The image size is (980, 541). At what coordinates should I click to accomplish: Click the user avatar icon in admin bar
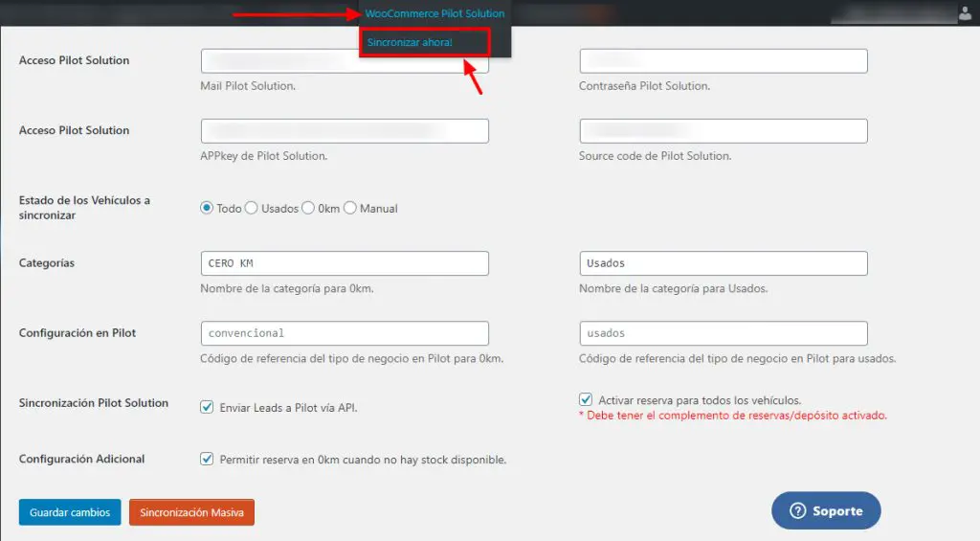pyautogui.click(x=964, y=12)
